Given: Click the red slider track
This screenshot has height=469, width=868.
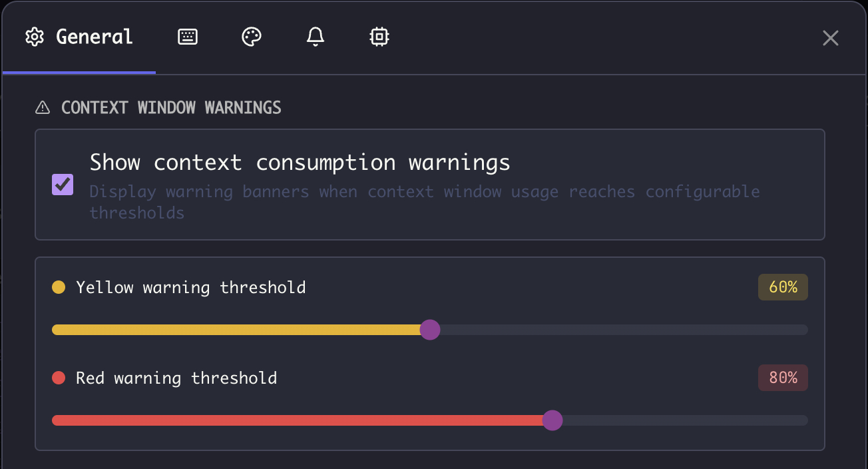Looking at the screenshot, I should (x=300, y=420).
